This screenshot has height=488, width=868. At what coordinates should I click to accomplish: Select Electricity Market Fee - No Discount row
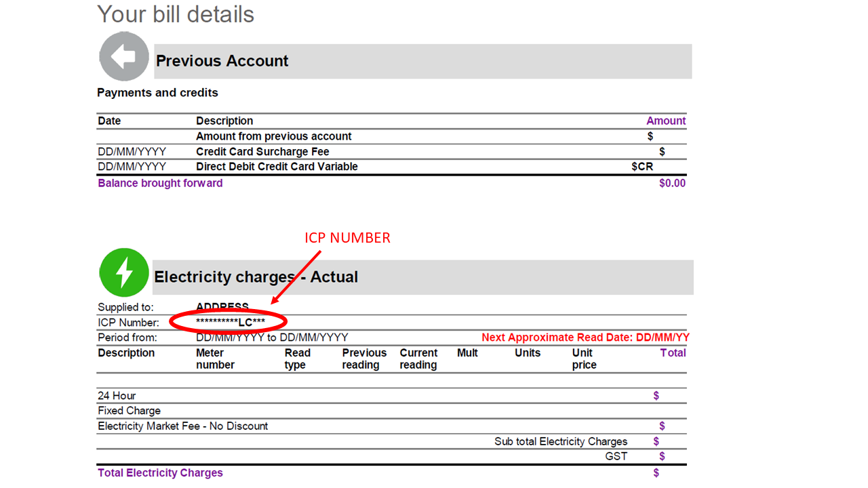(182, 426)
